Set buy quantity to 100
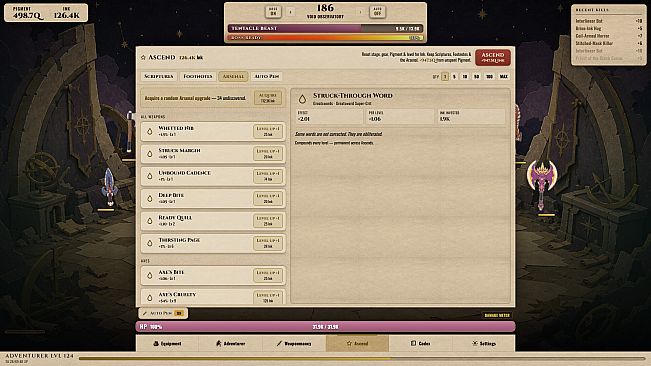Screen dimensions: 651x366 coord(489,76)
